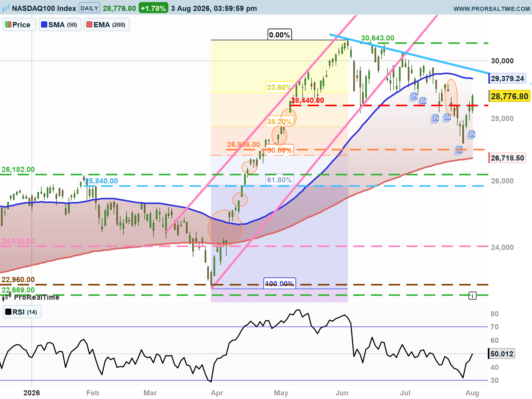
Task: Open the leftmost news icon above the red 28,440 line
Action: click(x=414, y=97)
